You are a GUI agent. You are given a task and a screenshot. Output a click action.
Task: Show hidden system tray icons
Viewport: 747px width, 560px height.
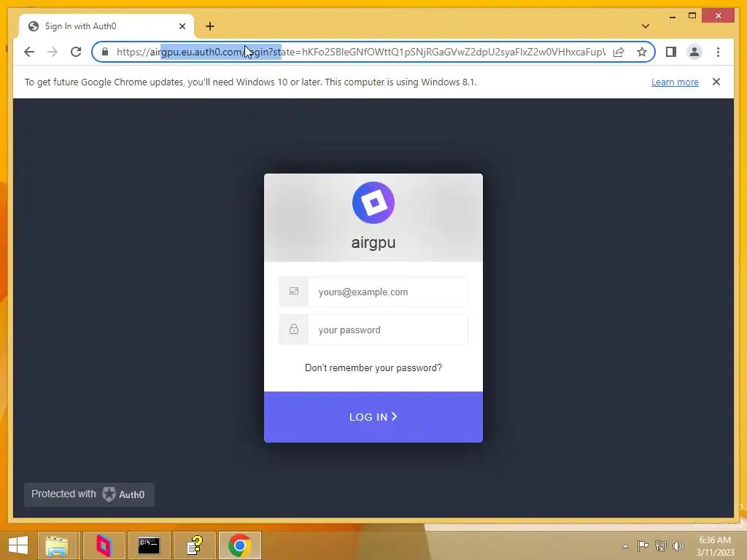coord(625,546)
